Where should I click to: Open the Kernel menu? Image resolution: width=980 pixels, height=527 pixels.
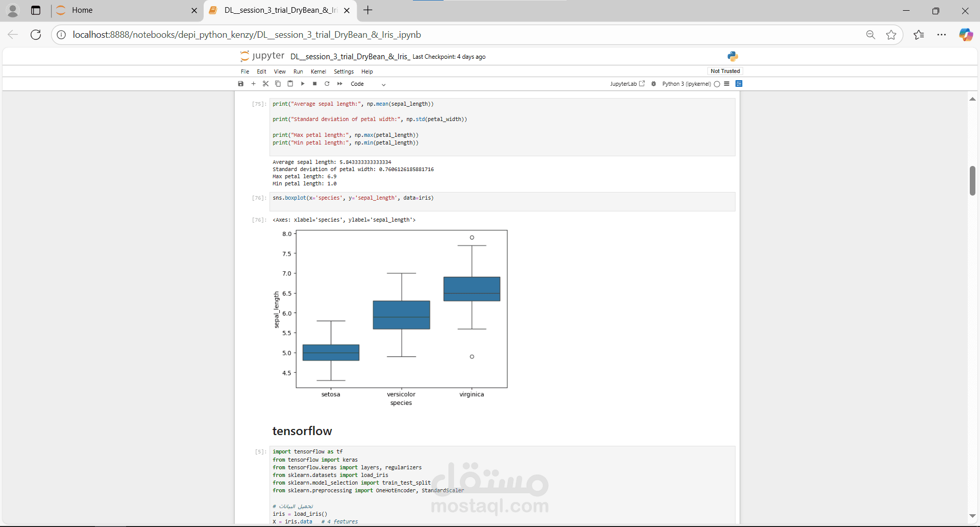[318, 71]
